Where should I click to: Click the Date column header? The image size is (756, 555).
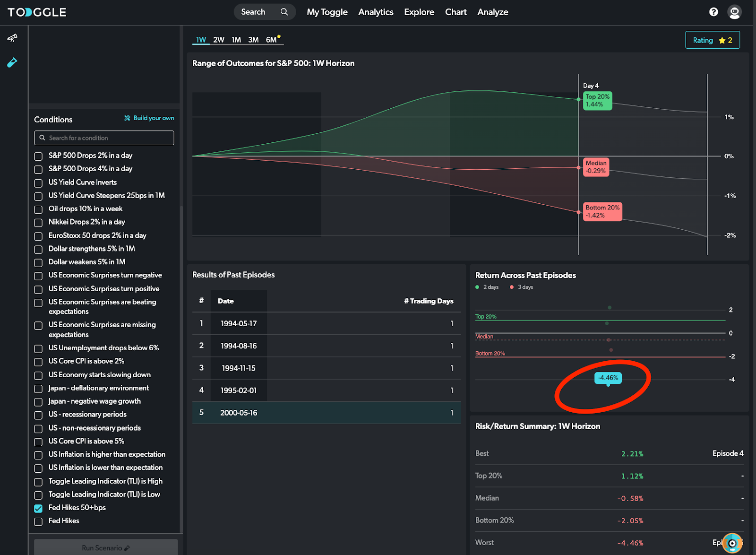226,301
